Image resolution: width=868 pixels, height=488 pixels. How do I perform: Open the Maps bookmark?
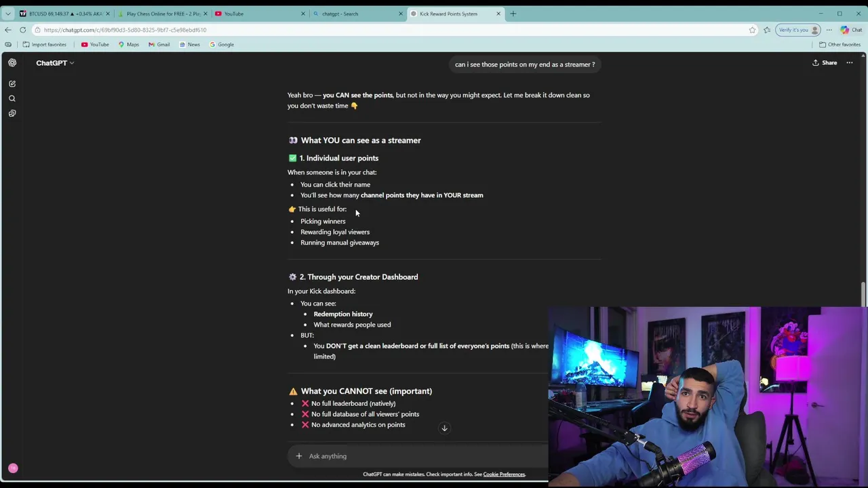click(128, 45)
